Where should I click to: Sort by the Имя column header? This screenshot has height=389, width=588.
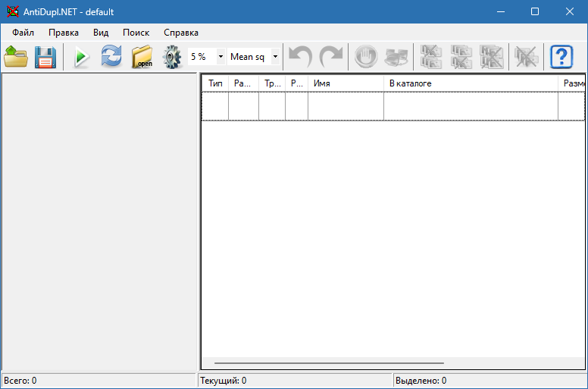pos(346,83)
